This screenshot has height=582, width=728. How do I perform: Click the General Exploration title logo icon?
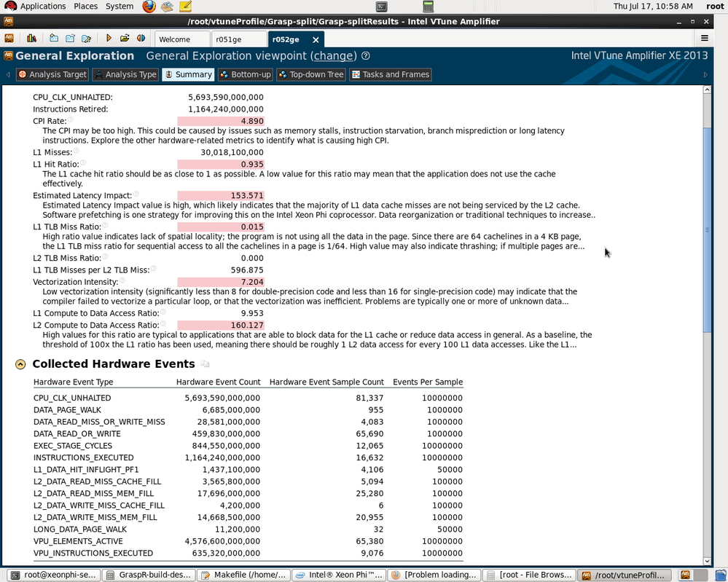(x=8, y=55)
